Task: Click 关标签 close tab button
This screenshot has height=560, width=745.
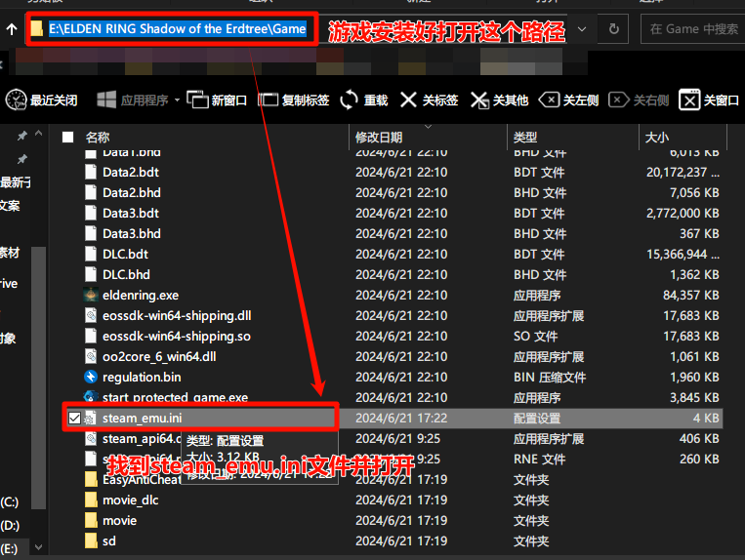Action: [x=429, y=100]
